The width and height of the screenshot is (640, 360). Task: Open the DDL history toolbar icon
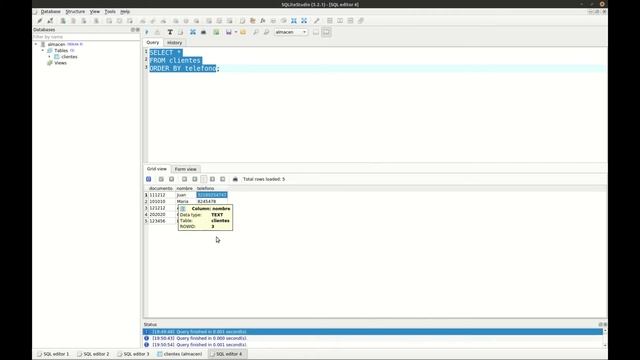pos(253,21)
